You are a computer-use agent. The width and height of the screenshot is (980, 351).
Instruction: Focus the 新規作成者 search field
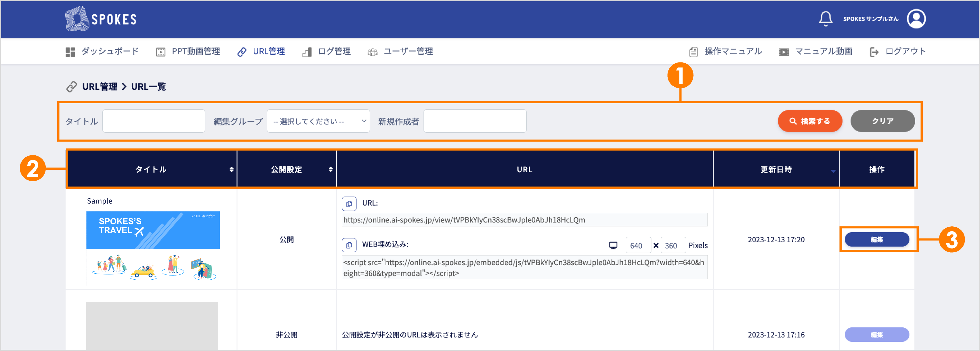coord(475,121)
